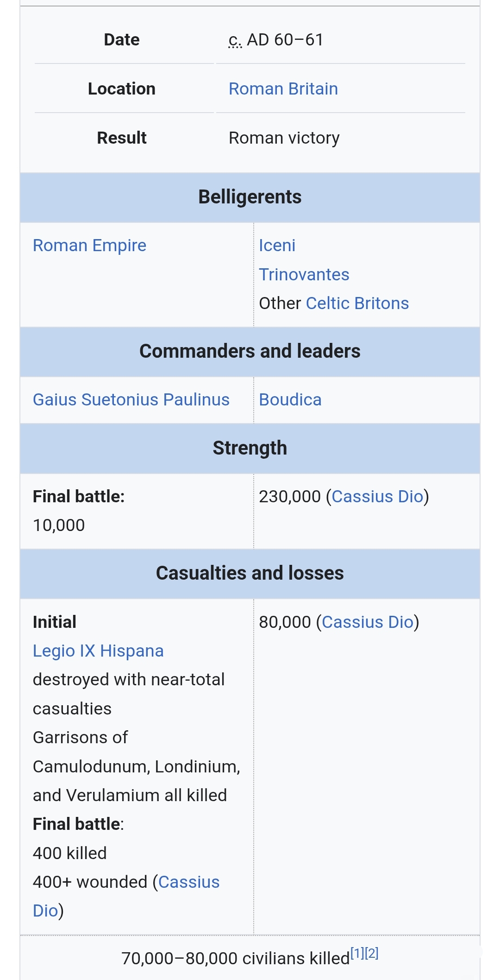Open Gaius Suetonius Paulinus link

click(131, 399)
